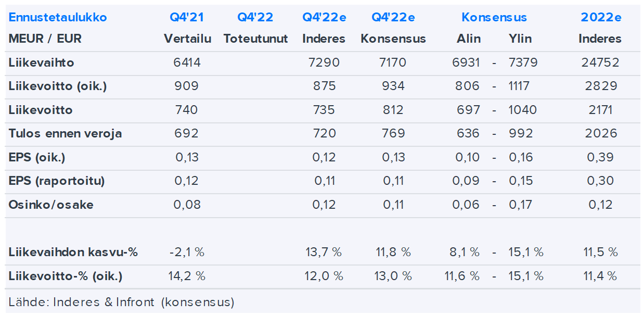This screenshot has width=644, height=315.
Task: Click the EPS (raportoitu) row label
Action: pos(57,181)
